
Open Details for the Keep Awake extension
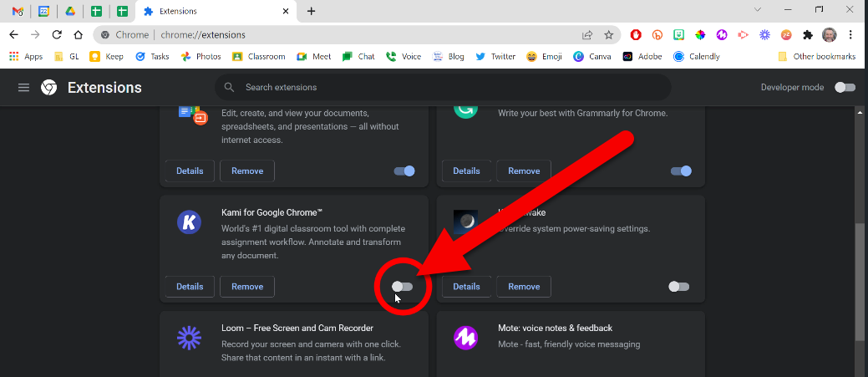pyautogui.click(x=466, y=286)
